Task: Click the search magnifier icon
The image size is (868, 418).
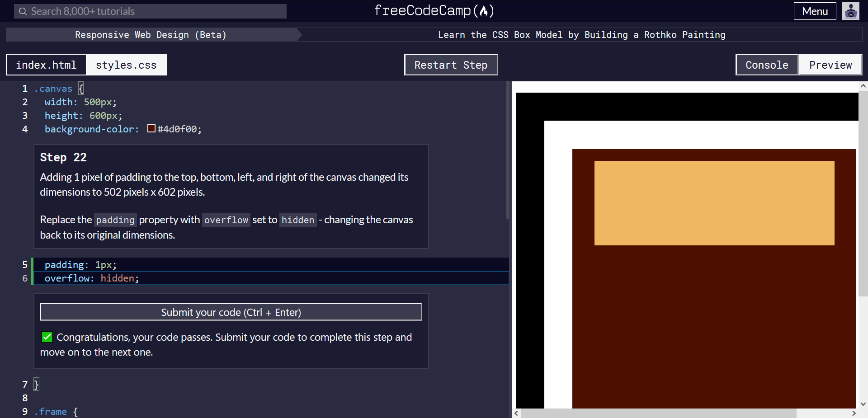Action: click(x=22, y=11)
